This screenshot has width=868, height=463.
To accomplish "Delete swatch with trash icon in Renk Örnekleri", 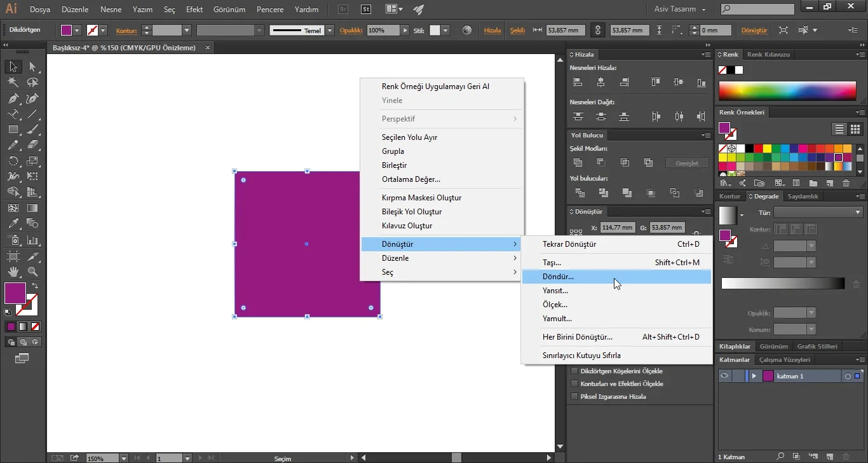I will 846,183.
